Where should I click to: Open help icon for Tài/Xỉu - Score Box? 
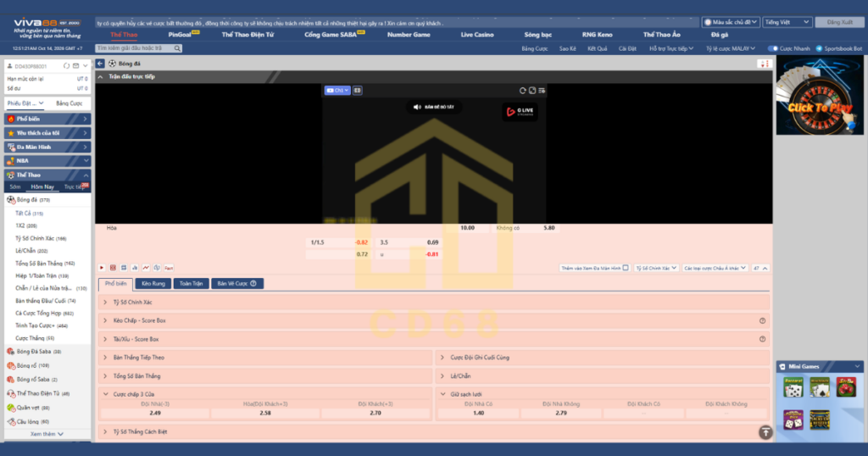pos(762,339)
